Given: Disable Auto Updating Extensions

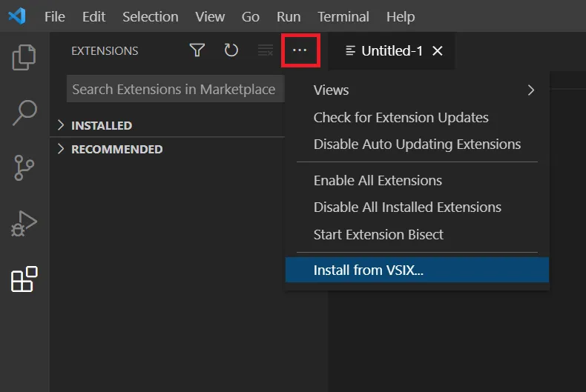Looking at the screenshot, I should (x=417, y=144).
